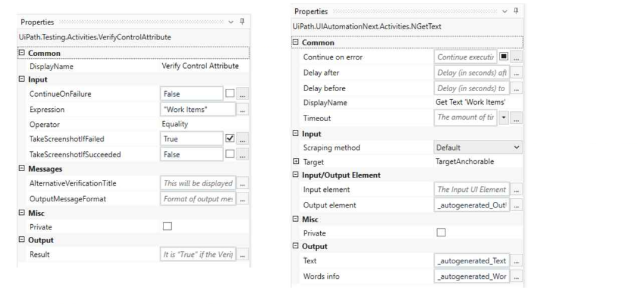Image resolution: width=644 pixels, height=308 pixels.
Task: Enable the ContinueOnFailure checkbox
Action: coord(230,94)
